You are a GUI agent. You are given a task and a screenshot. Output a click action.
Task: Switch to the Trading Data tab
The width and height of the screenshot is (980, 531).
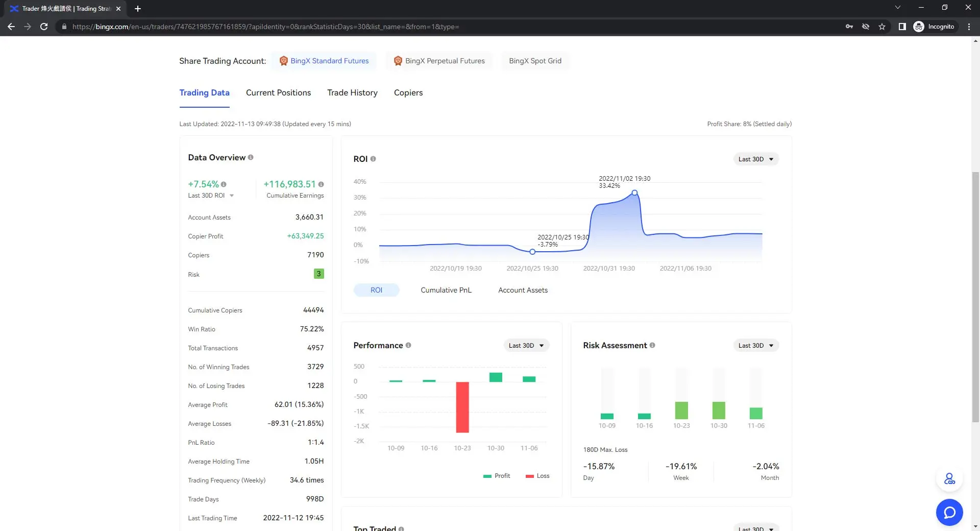pyautogui.click(x=204, y=92)
